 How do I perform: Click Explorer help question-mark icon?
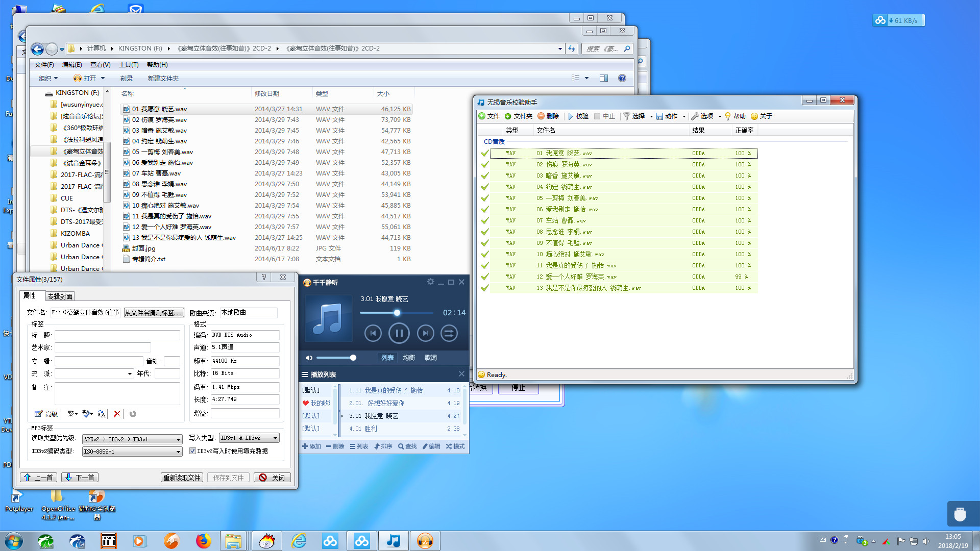pyautogui.click(x=622, y=78)
